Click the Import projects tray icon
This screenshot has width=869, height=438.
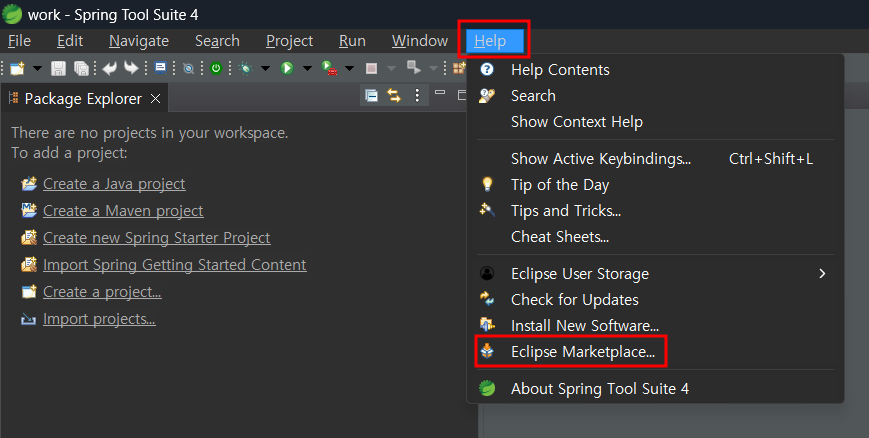click(29, 319)
